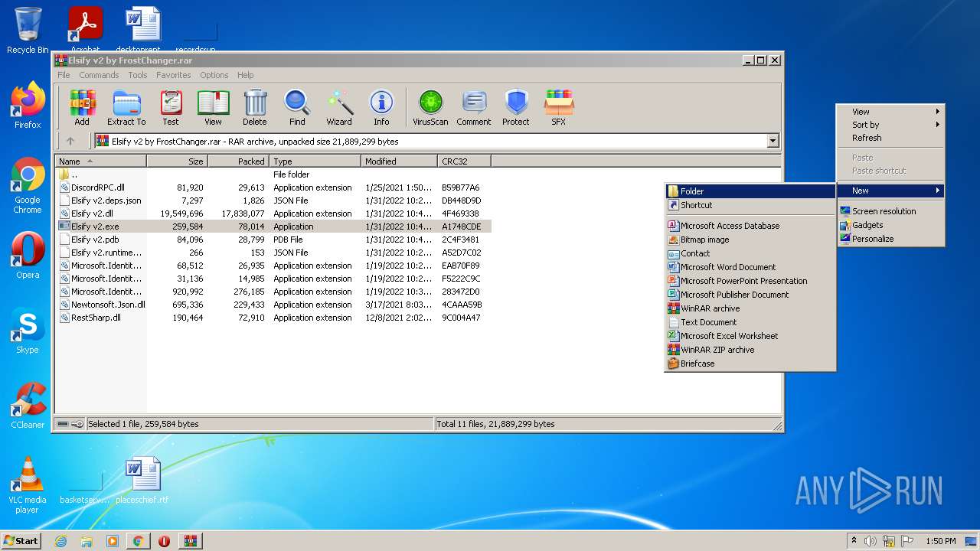980x551 pixels.
Task: Open the Options menu
Action: tap(214, 75)
